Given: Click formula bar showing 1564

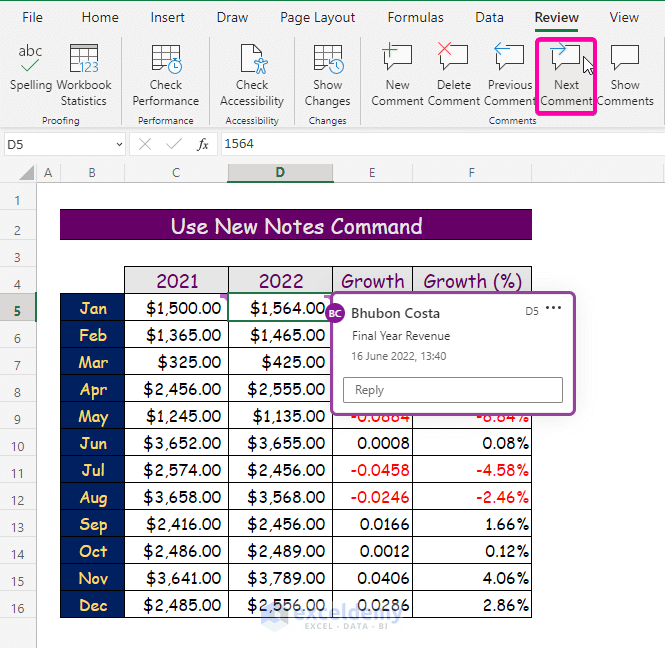Looking at the screenshot, I should tap(443, 144).
